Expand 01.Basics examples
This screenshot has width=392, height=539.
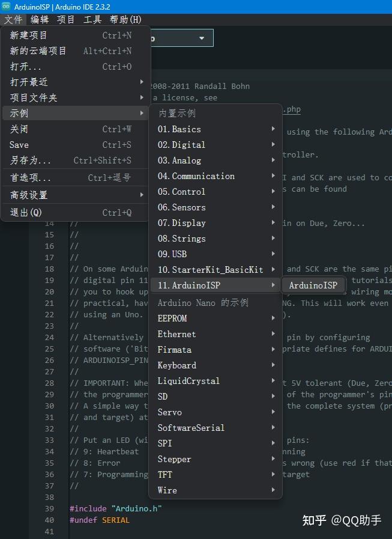pyautogui.click(x=216, y=129)
